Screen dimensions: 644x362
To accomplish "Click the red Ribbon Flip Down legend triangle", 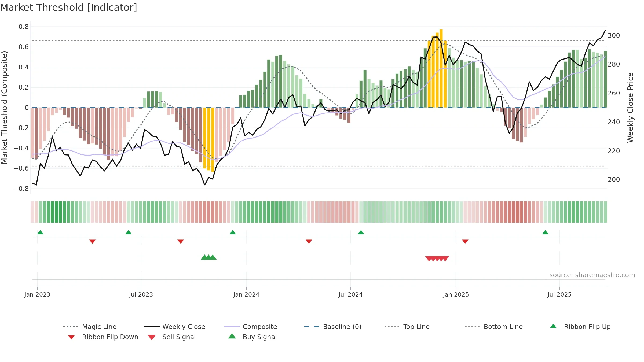I will [71, 337].
